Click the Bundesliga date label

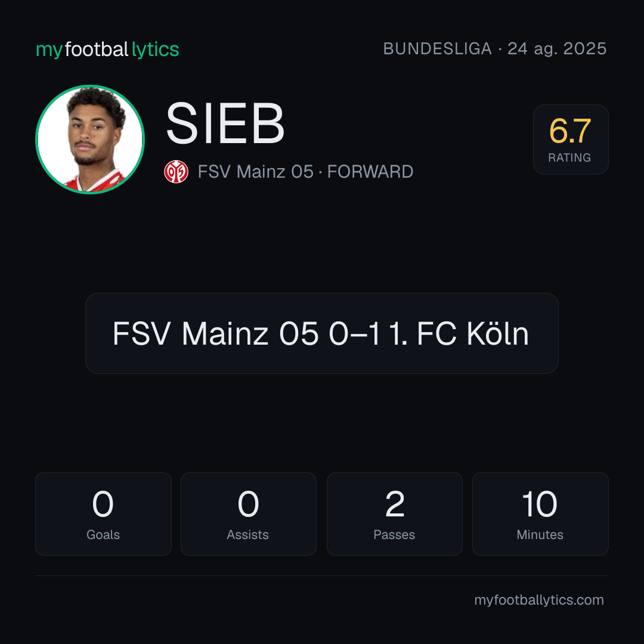pos(495,49)
